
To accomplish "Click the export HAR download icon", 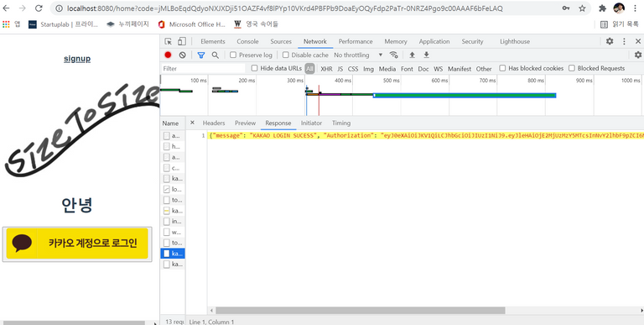I will (426, 55).
